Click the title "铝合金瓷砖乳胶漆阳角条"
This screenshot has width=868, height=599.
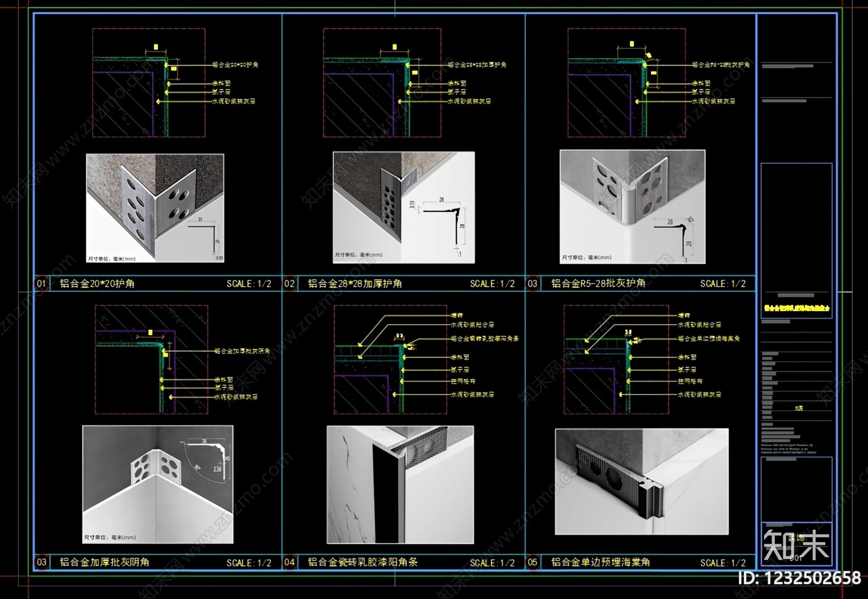363,562
